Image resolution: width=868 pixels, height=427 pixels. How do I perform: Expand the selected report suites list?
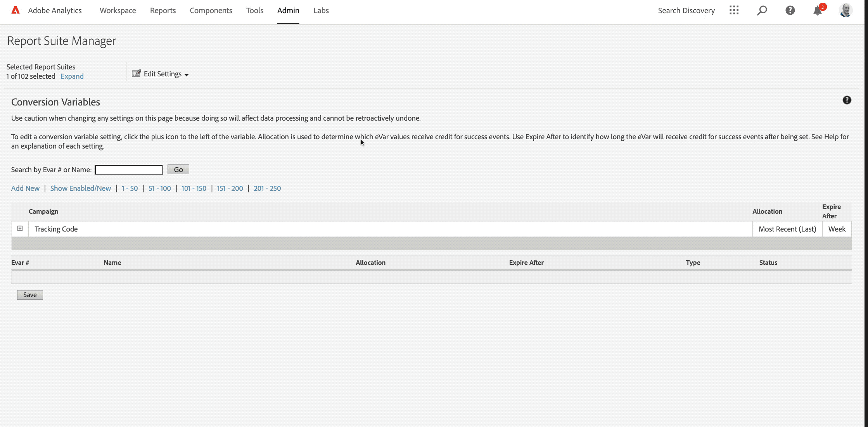72,76
